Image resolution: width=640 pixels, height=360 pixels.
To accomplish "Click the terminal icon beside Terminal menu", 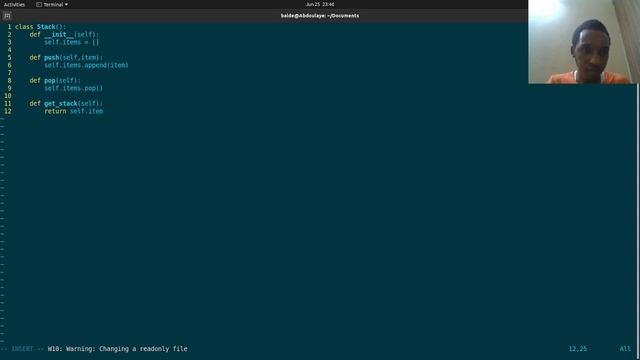I will pos(39,4).
